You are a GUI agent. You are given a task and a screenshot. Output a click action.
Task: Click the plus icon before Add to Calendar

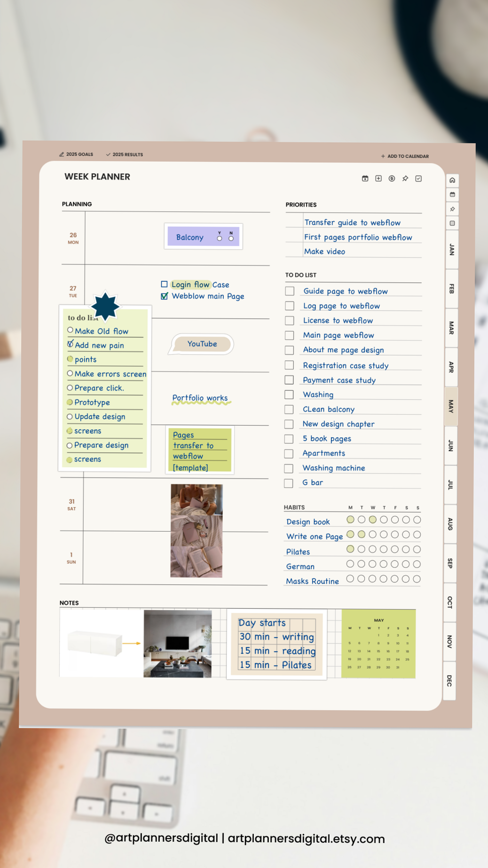pyautogui.click(x=383, y=156)
